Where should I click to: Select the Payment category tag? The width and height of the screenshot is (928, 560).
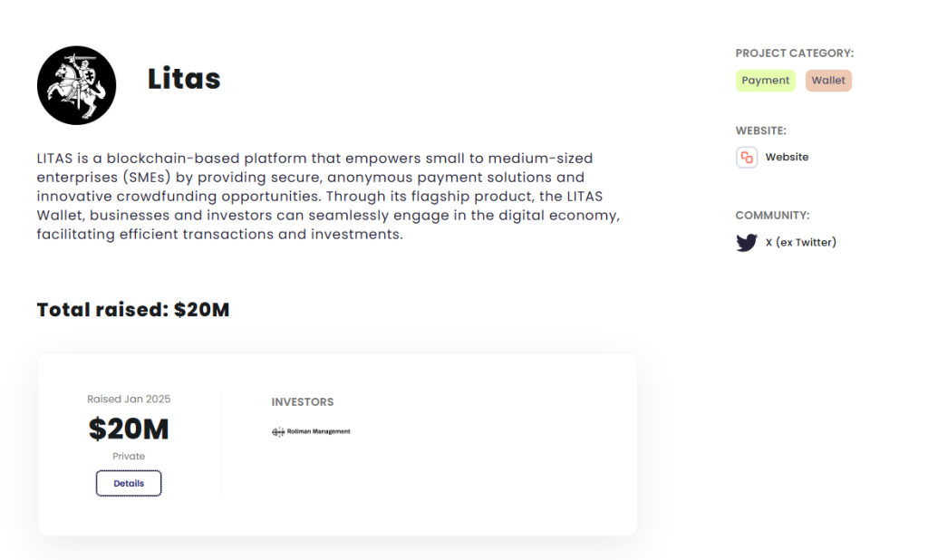pos(765,81)
